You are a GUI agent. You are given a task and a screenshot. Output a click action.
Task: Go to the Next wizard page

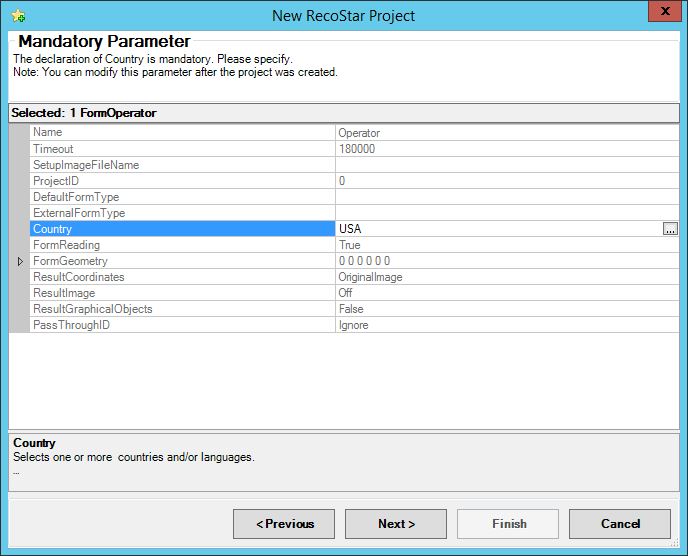[x=396, y=524]
